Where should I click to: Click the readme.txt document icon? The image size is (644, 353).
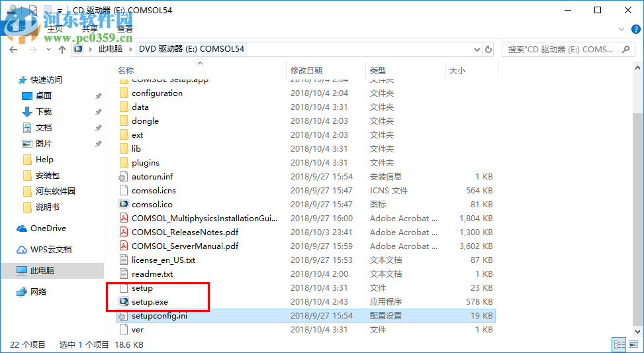pos(124,274)
